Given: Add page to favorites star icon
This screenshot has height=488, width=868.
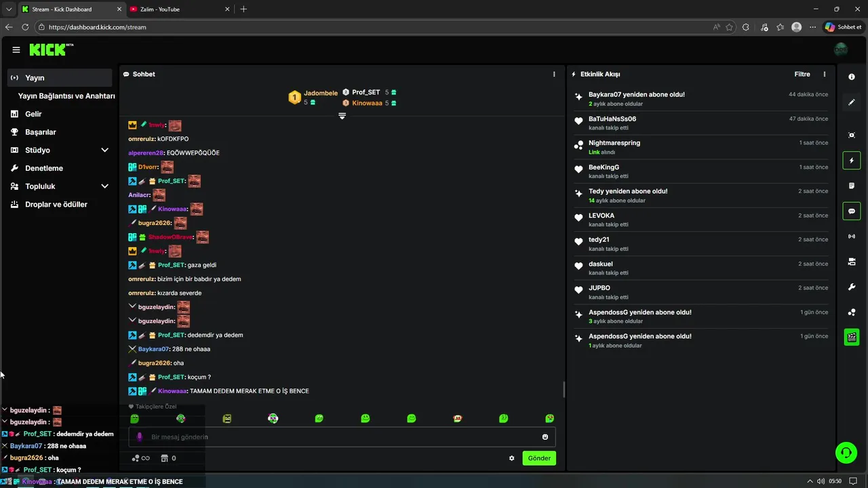Looking at the screenshot, I should (x=729, y=27).
